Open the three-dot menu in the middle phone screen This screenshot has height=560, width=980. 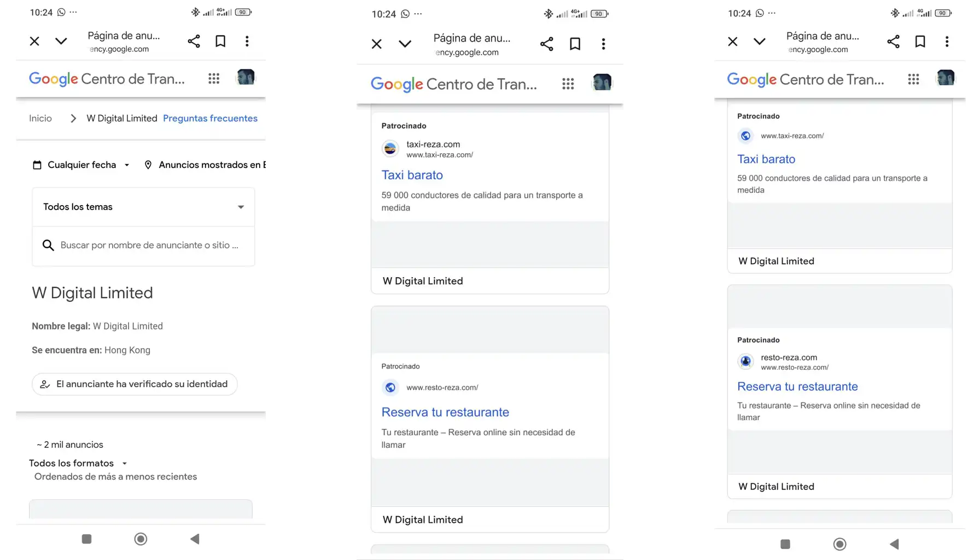pyautogui.click(x=604, y=44)
